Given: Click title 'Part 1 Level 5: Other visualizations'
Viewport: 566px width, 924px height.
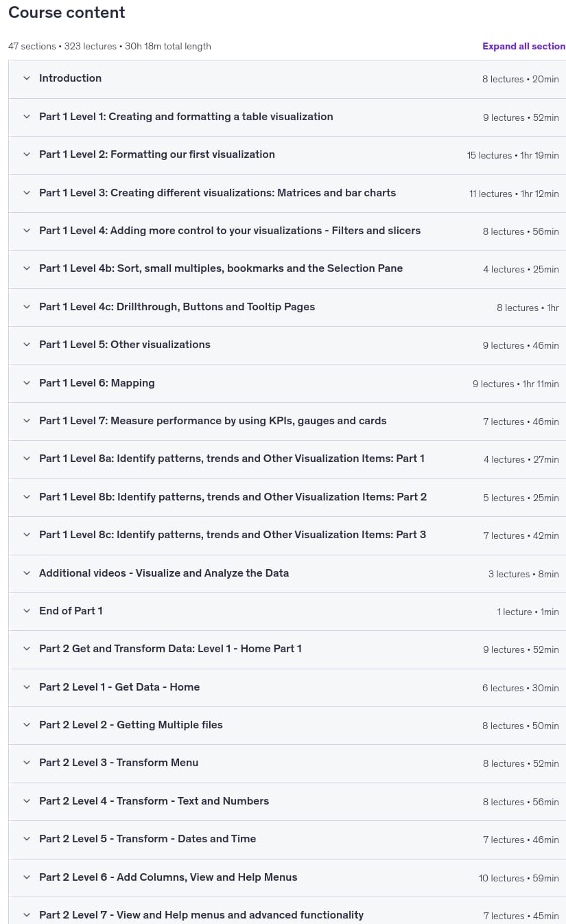Looking at the screenshot, I should pyautogui.click(x=125, y=345).
